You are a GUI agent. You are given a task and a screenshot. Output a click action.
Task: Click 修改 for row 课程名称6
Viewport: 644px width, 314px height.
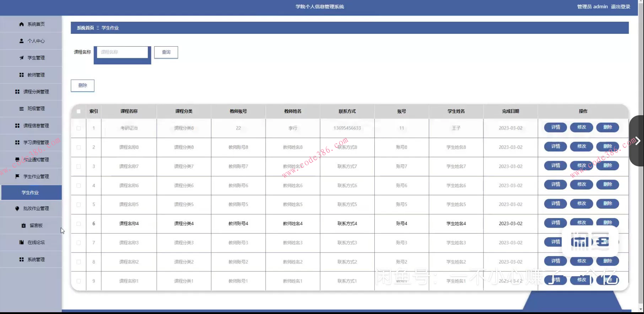(581, 185)
